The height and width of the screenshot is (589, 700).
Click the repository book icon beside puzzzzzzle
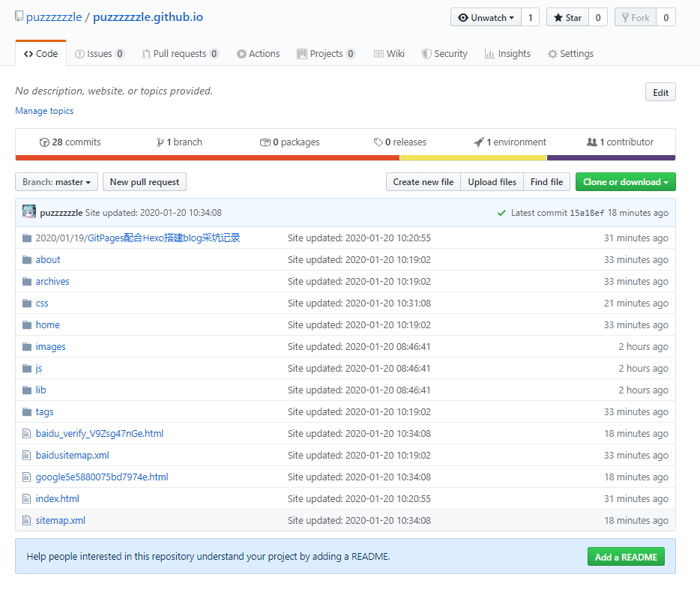(19, 16)
